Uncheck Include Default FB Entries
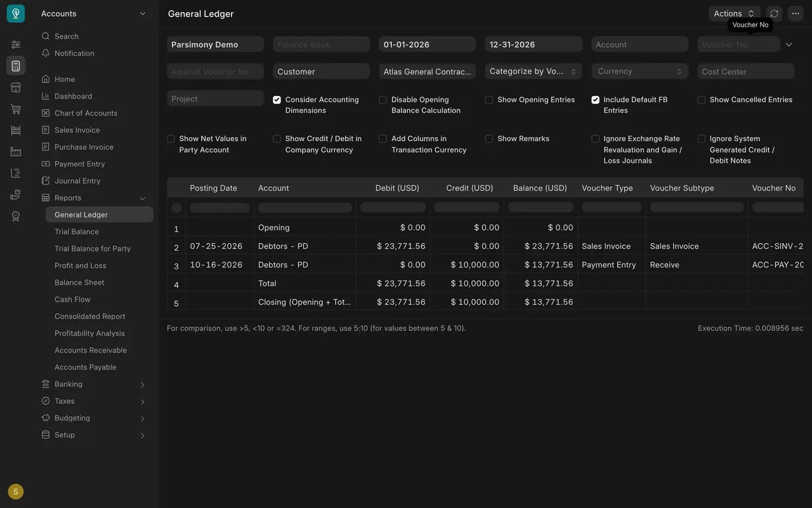This screenshot has width=812, height=508. 595,100
